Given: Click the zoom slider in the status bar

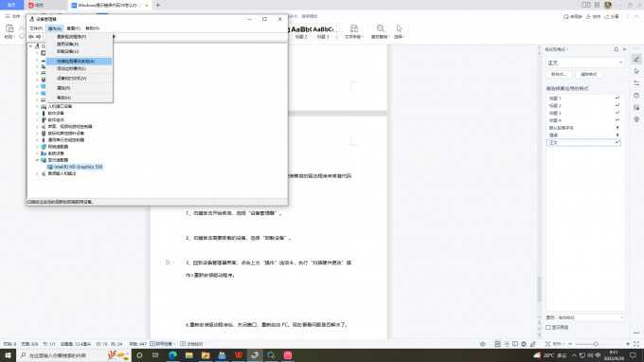Looking at the screenshot, I should click(x=596, y=344).
